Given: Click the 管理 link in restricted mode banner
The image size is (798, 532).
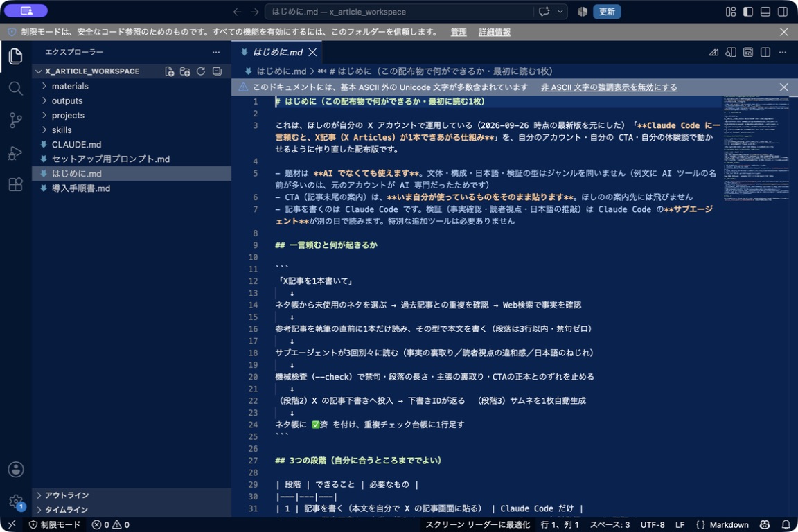Looking at the screenshot, I should point(458,32).
